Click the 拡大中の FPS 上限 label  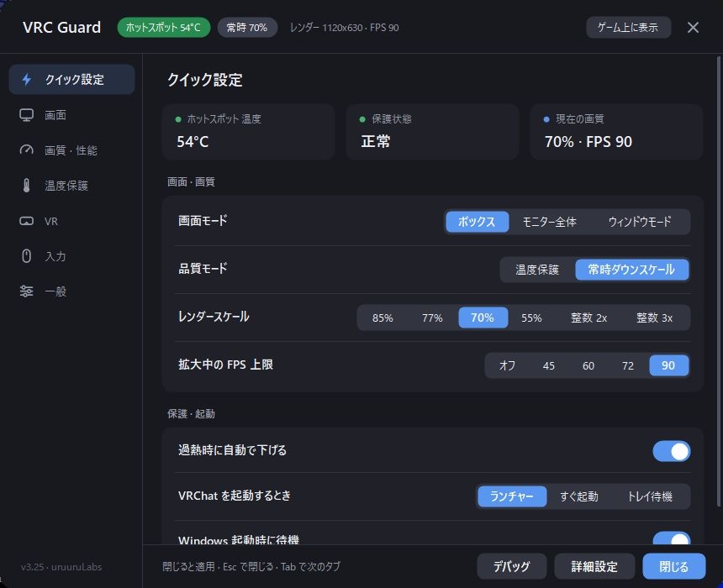click(x=225, y=365)
